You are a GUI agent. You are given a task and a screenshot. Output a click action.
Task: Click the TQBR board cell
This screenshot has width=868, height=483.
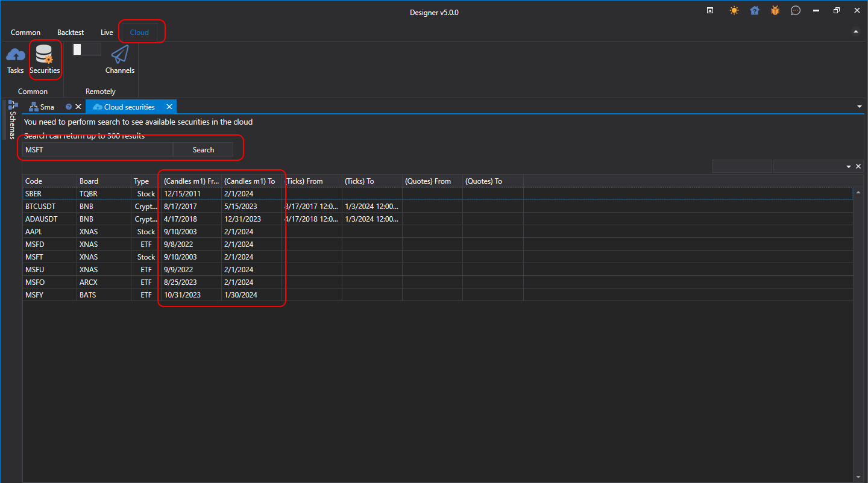coord(104,193)
